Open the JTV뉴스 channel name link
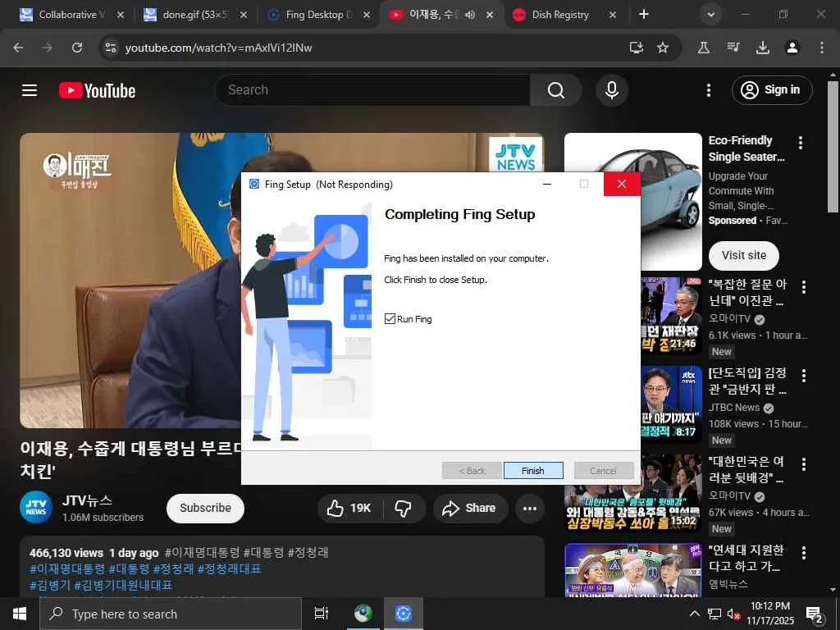Viewport: 840px width, 630px height. point(87,500)
